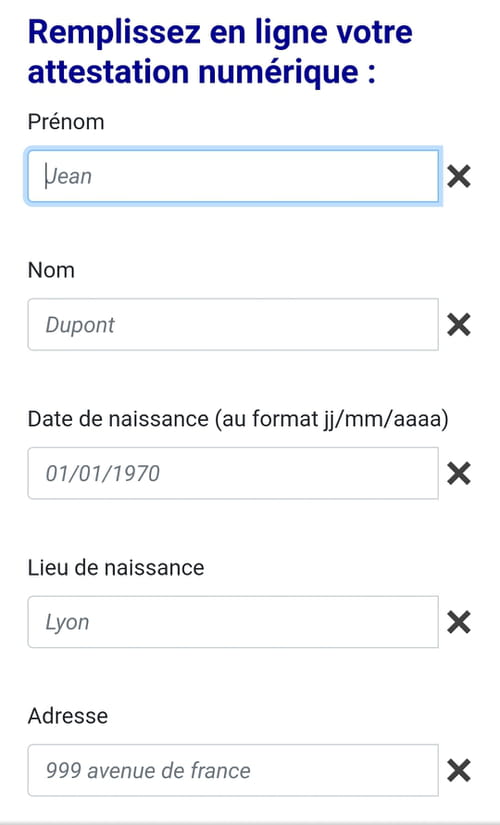Select the Nom input with Dupont placeholder
This screenshot has width=500, height=825.
pos(233,325)
